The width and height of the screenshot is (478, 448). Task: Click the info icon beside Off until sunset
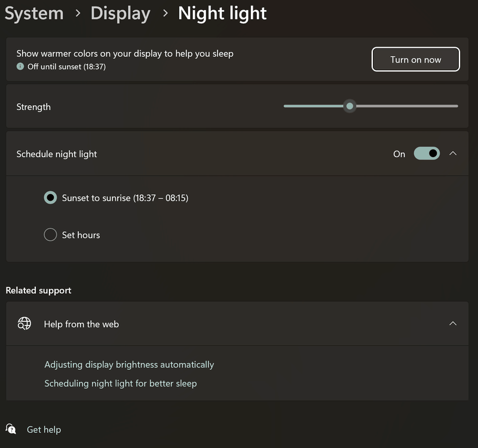click(x=20, y=67)
